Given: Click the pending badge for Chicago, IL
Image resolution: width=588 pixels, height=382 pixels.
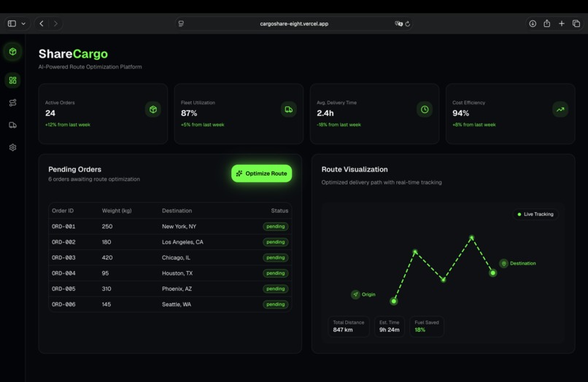Looking at the screenshot, I should tap(276, 257).
